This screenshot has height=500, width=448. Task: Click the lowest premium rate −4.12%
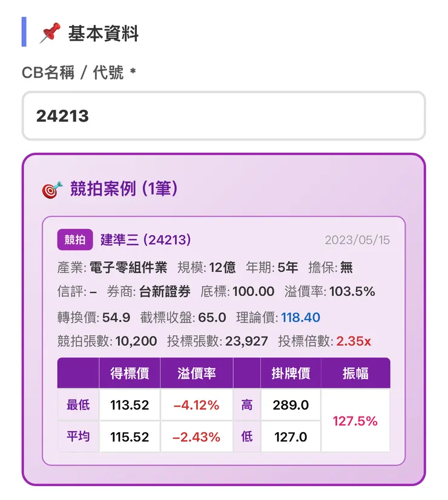197,404
